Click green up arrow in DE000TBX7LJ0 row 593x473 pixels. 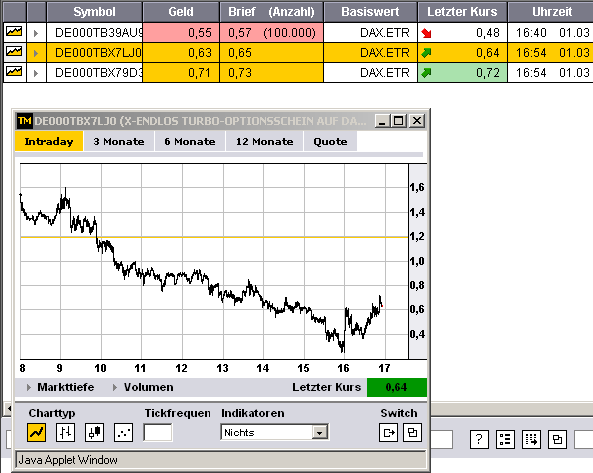coord(427,53)
